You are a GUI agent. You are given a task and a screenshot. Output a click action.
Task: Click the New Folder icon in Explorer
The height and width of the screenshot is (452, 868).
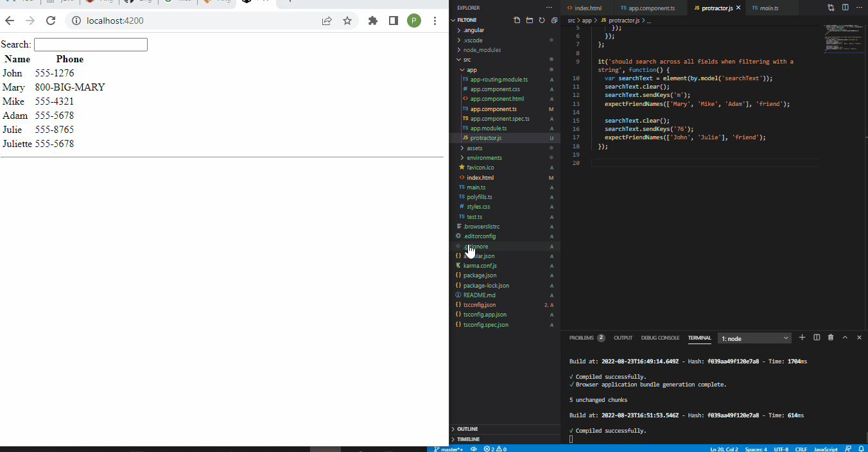pos(529,20)
